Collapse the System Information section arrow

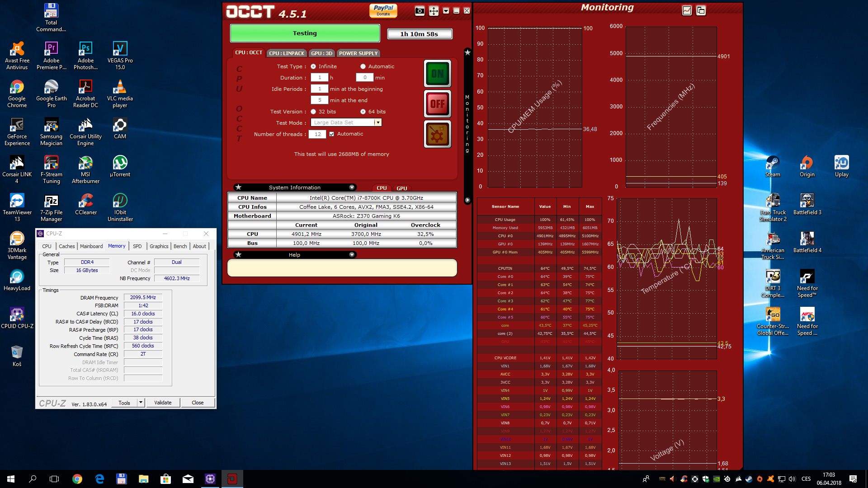coord(352,188)
